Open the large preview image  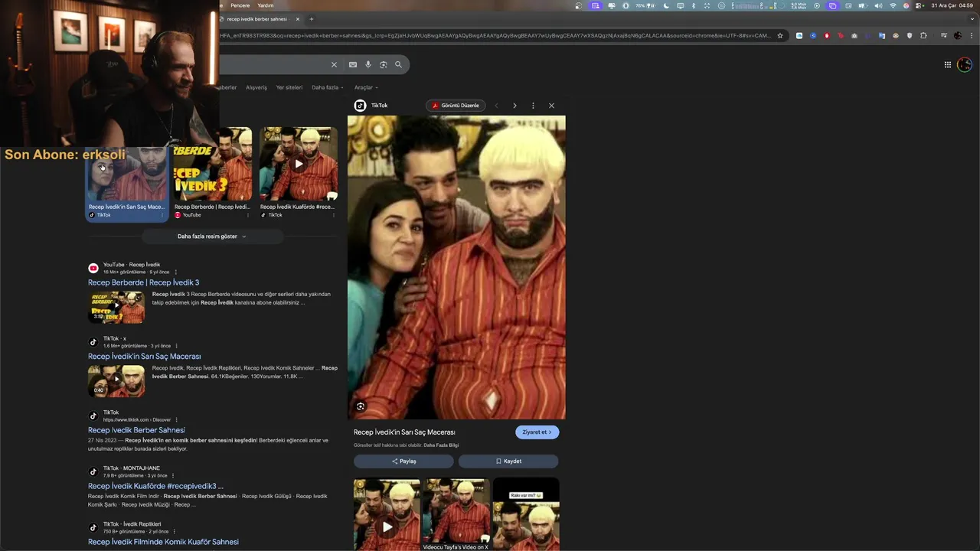coord(456,267)
